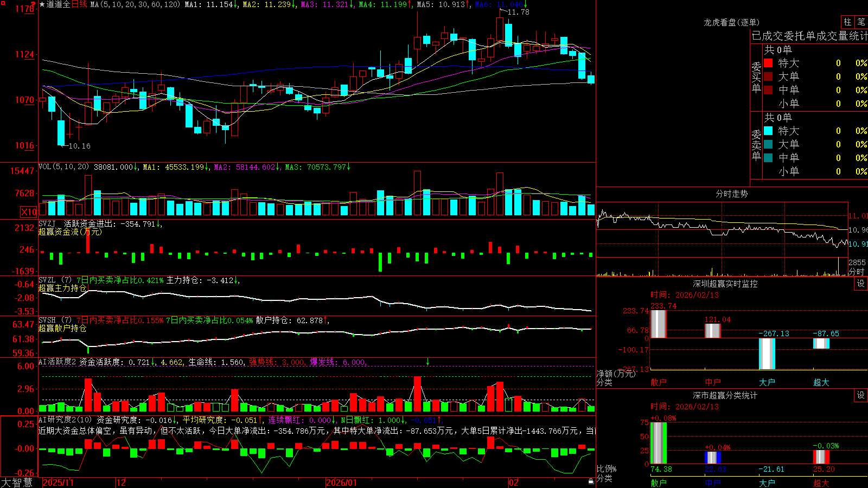Click the 委买单 section label
The width and height of the screenshot is (868, 488).
(x=756, y=77)
